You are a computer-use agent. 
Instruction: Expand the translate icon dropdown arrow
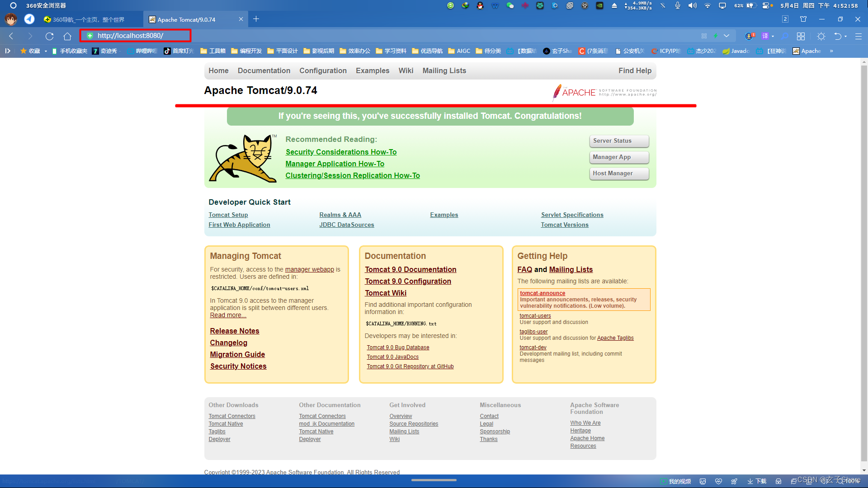(x=773, y=36)
